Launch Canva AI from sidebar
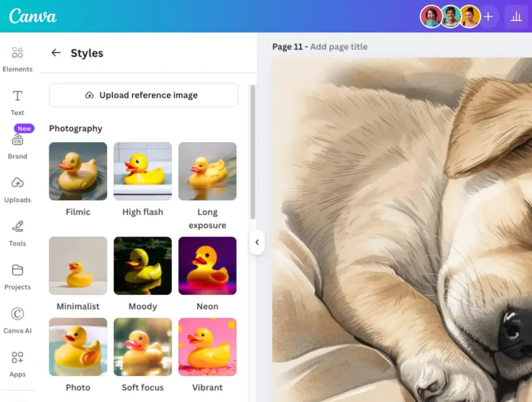Image resolution: width=532 pixels, height=402 pixels. pos(17,314)
